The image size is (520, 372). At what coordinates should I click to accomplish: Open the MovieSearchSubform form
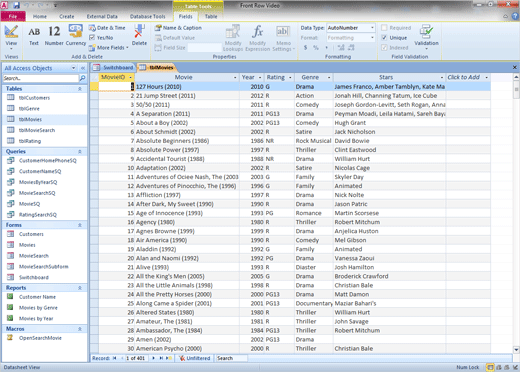[x=43, y=267]
